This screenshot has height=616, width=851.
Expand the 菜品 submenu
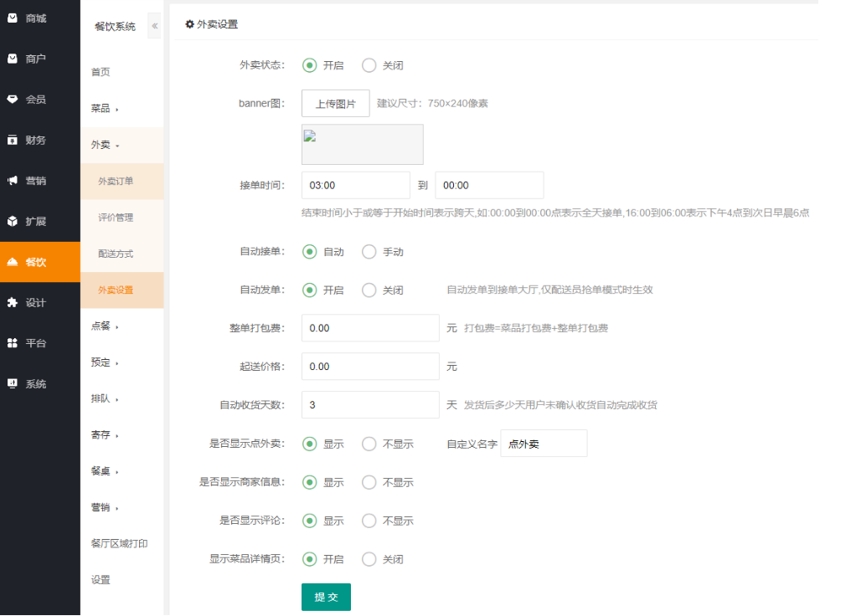tap(105, 109)
